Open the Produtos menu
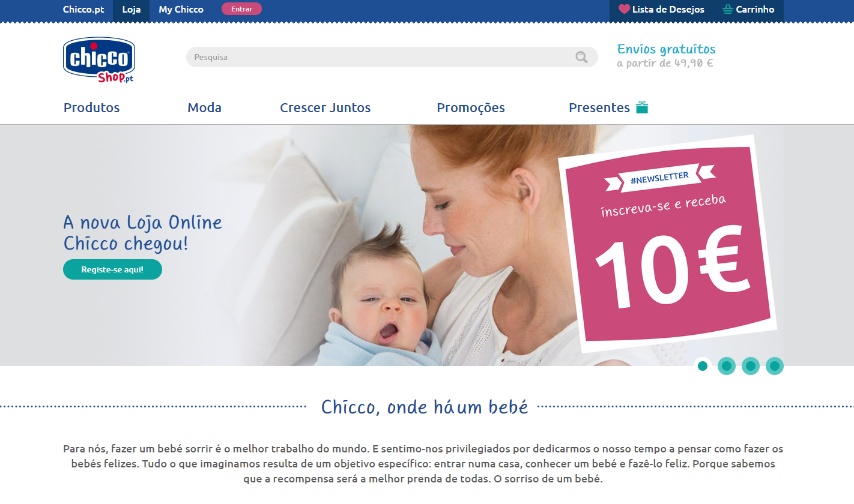This screenshot has height=504, width=854. pos(92,108)
